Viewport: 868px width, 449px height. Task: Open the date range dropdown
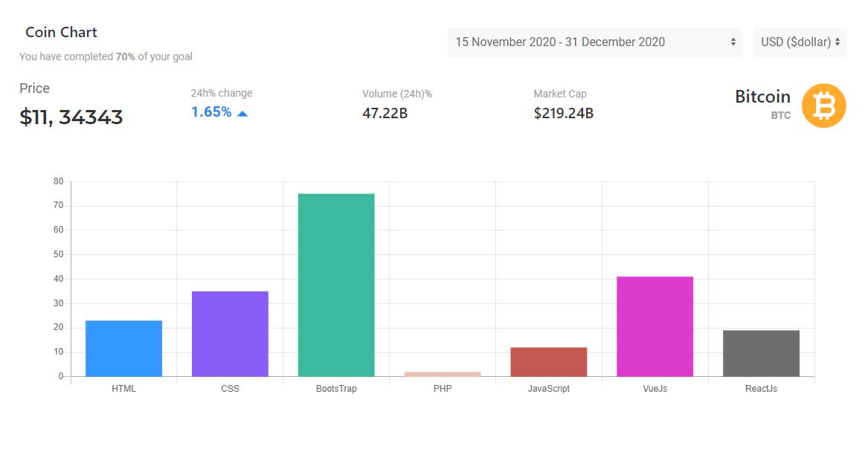point(594,42)
